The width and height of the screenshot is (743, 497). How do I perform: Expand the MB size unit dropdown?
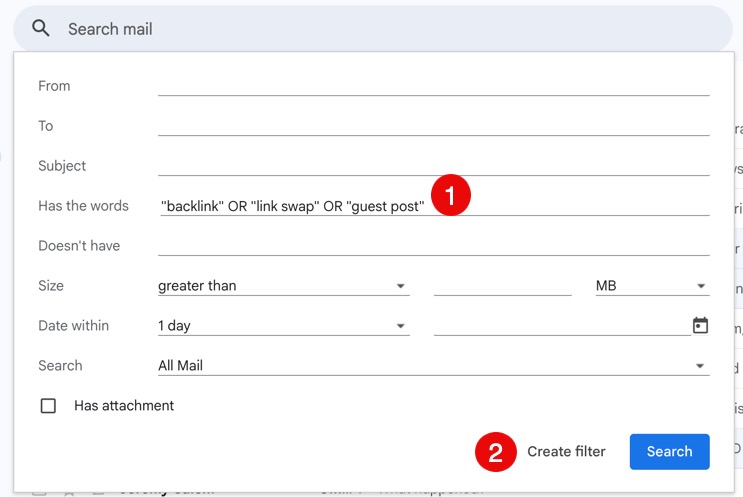point(651,286)
